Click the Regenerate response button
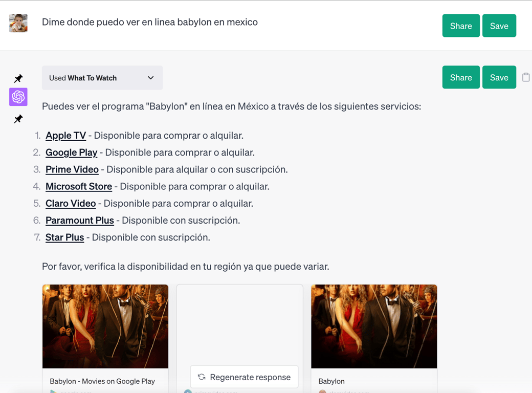This screenshot has height=393, width=532. point(245,377)
